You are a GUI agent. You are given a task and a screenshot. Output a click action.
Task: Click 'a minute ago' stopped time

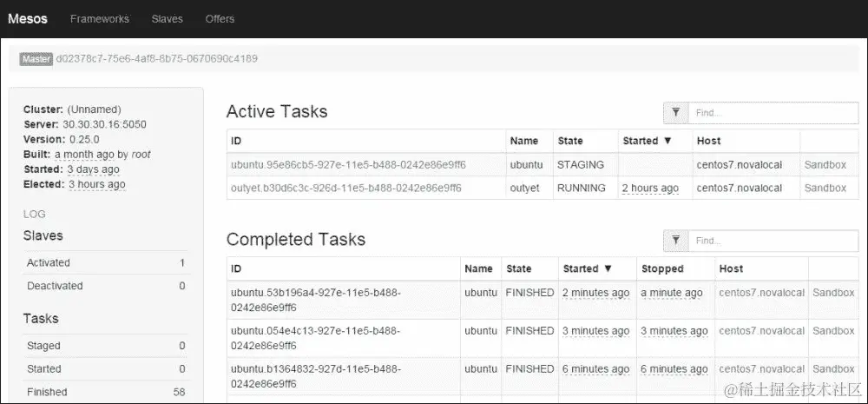(x=672, y=293)
